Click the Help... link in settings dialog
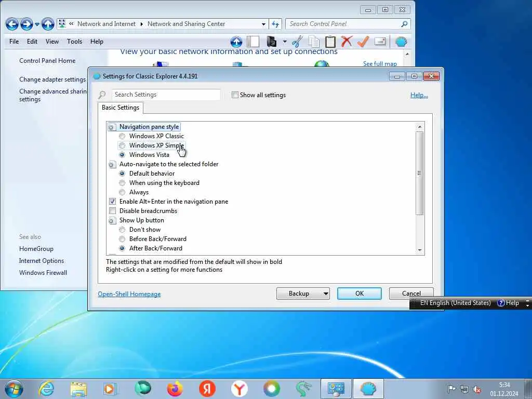 [419, 95]
